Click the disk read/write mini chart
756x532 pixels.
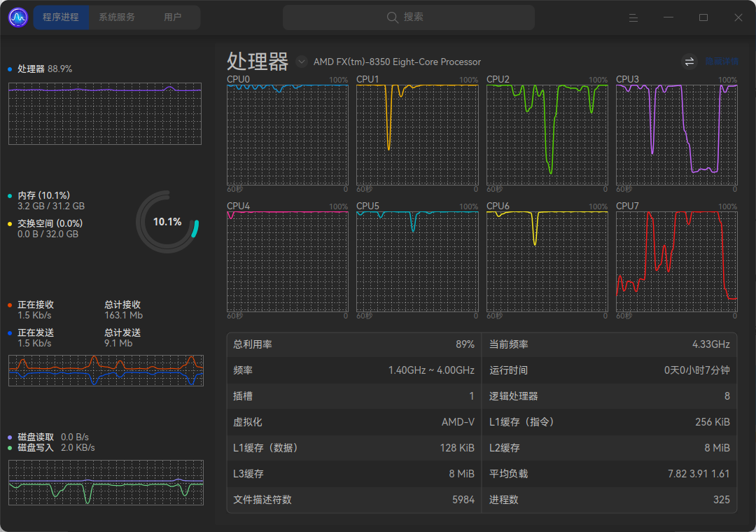click(x=106, y=482)
